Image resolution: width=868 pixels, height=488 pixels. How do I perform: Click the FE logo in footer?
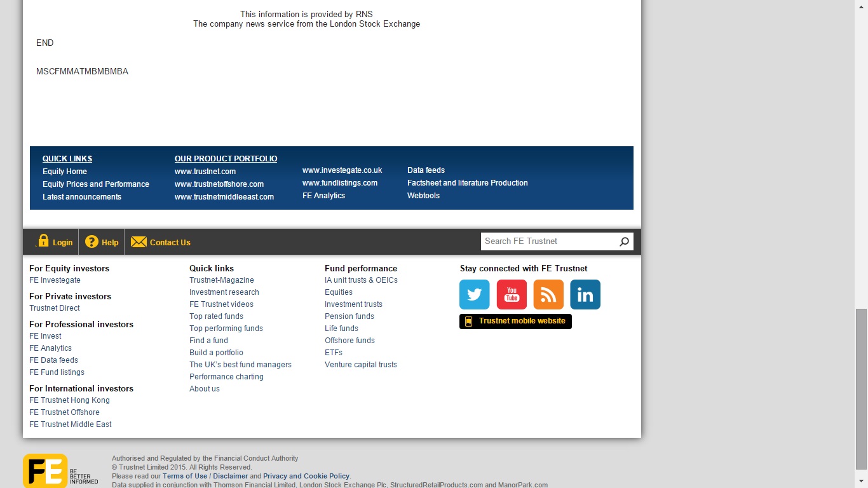[45, 471]
